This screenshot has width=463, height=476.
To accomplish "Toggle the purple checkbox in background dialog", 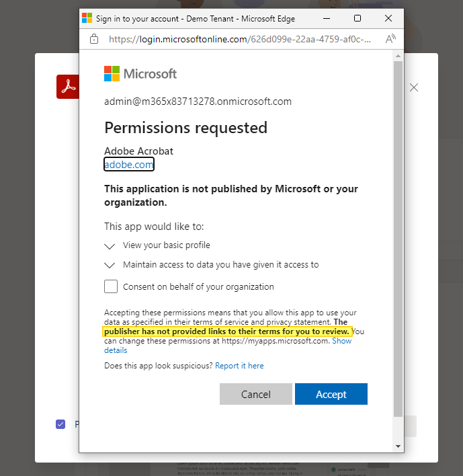I will coord(60,424).
